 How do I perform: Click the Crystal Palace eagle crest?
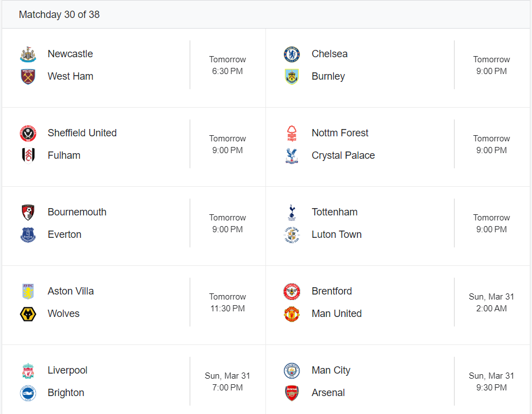292,155
